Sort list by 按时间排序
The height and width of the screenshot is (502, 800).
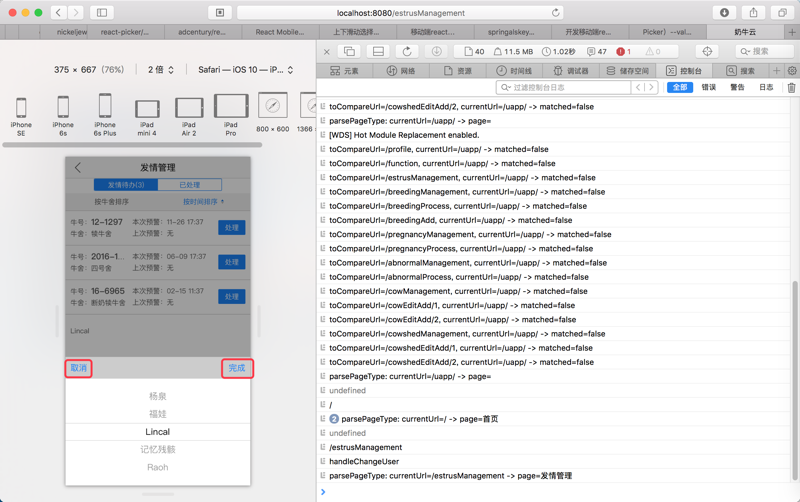(x=203, y=202)
